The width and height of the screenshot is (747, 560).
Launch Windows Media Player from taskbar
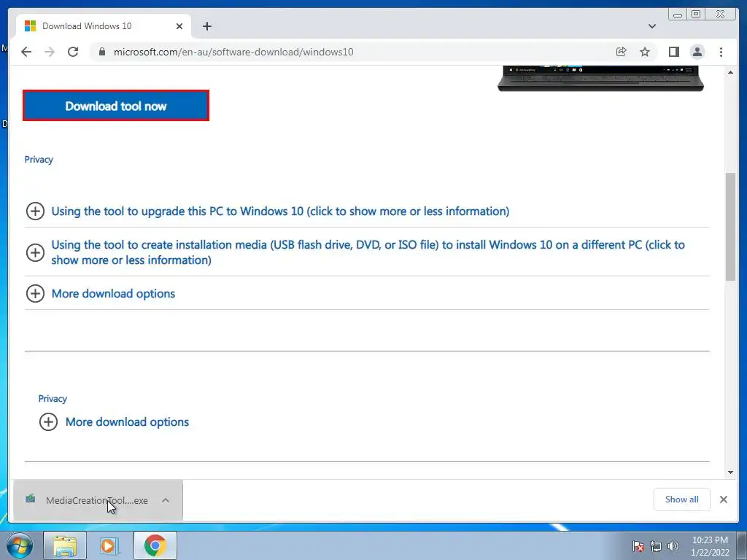pos(109,545)
